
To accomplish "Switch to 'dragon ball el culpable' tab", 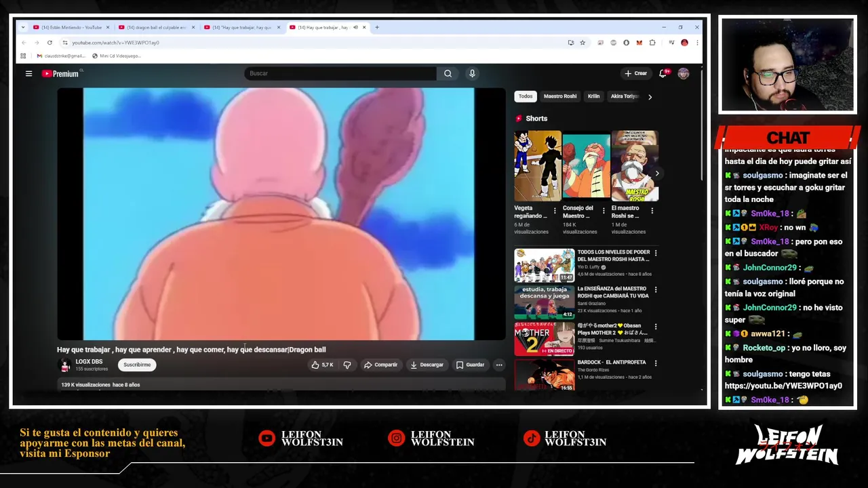I will point(156,28).
